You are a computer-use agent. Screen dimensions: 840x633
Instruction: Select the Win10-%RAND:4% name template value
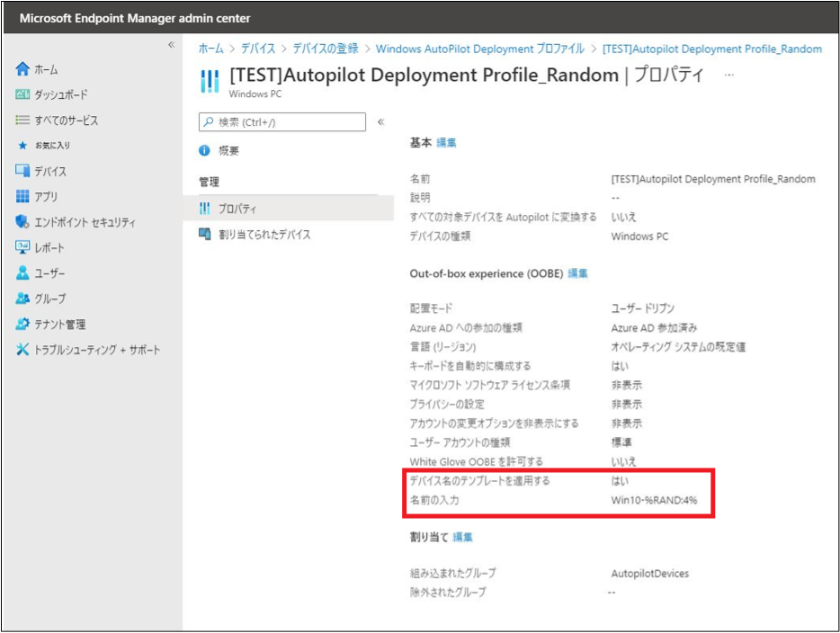[x=654, y=500]
